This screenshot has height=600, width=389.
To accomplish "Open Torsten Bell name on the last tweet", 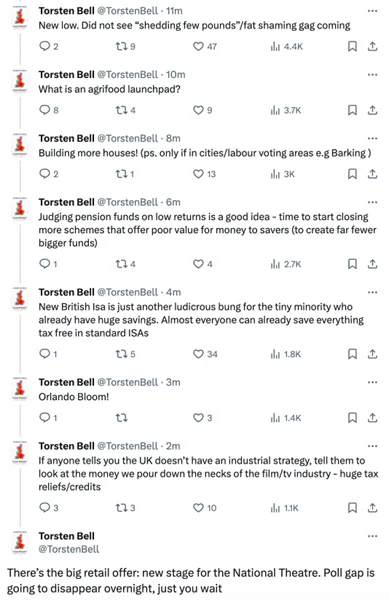I will click(66, 536).
